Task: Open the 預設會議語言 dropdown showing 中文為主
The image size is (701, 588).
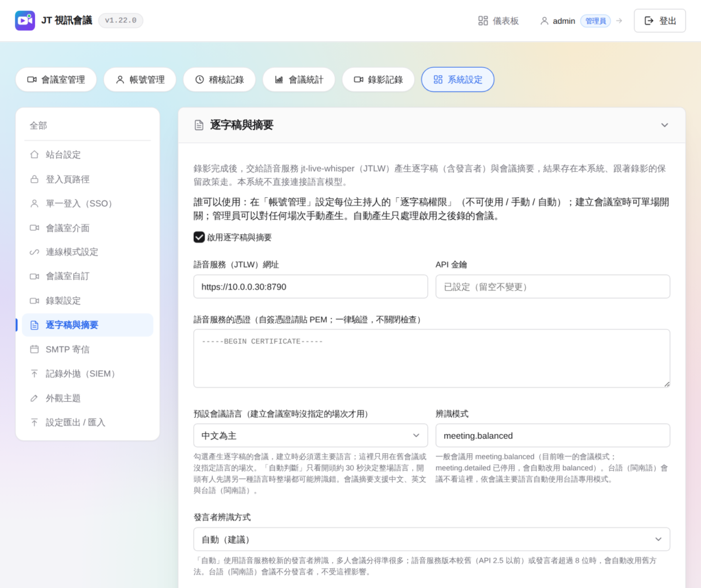Action: [310, 435]
